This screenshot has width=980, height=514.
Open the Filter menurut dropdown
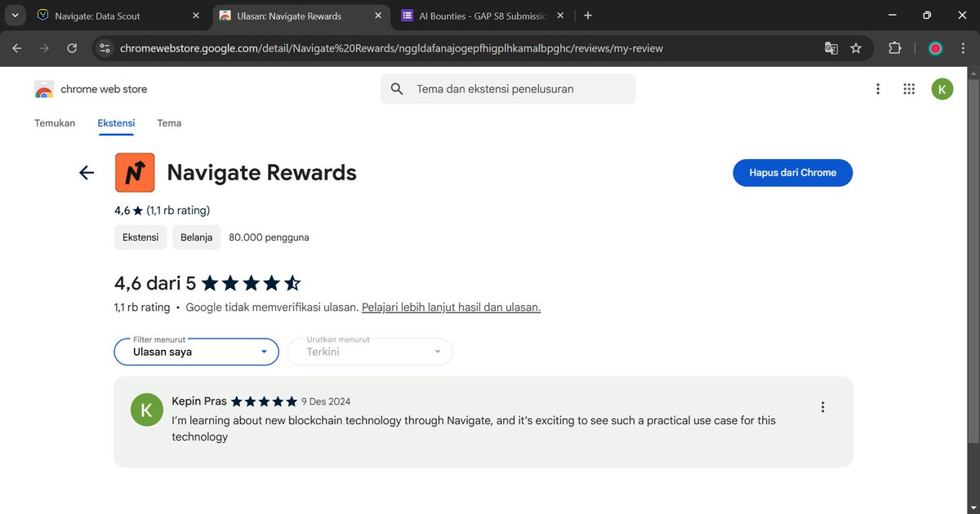(x=196, y=352)
